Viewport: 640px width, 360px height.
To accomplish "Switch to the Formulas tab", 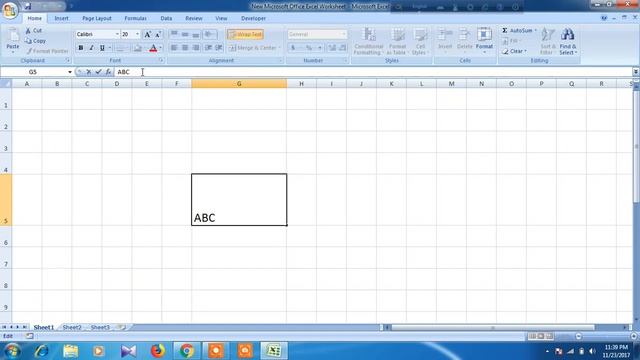I will 136,18.
